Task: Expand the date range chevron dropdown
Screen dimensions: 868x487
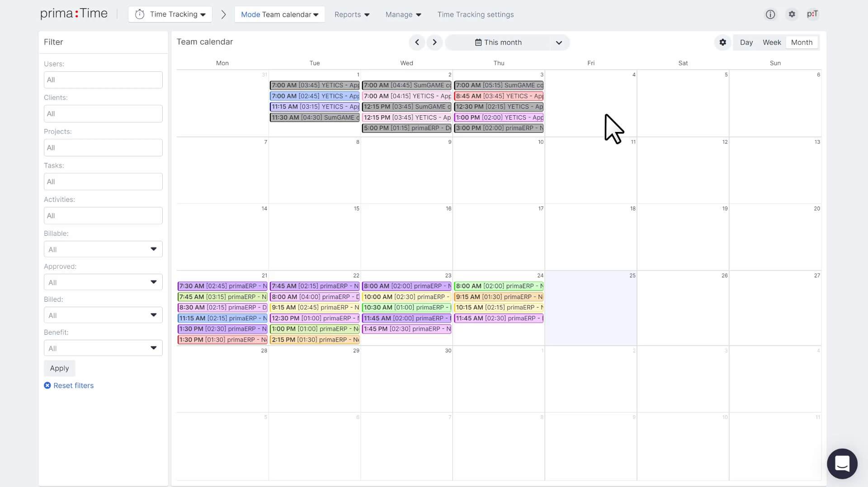Action: [559, 42]
